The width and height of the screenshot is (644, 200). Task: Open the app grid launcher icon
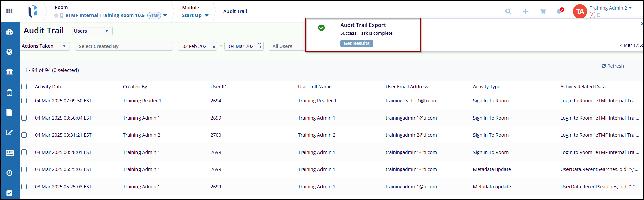pos(9,11)
